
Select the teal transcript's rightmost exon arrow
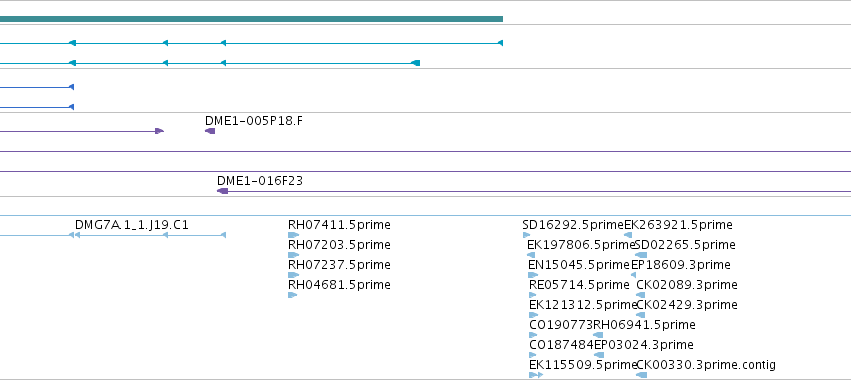pos(500,43)
